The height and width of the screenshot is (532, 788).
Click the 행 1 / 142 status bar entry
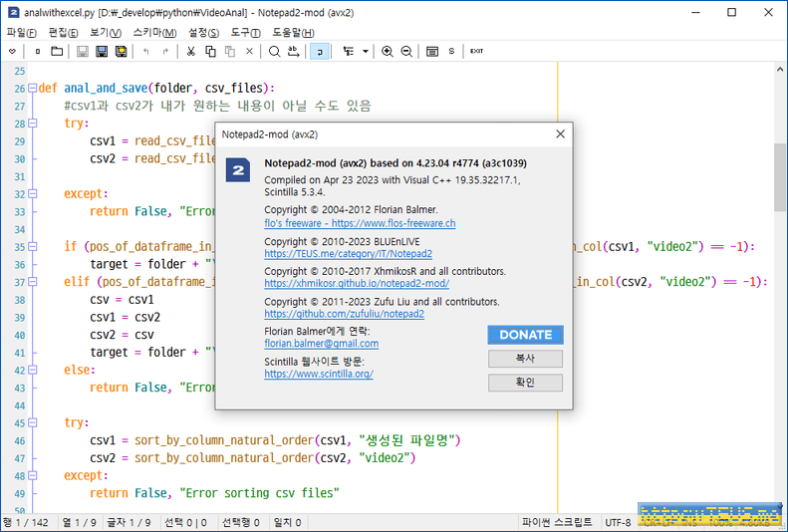26,523
